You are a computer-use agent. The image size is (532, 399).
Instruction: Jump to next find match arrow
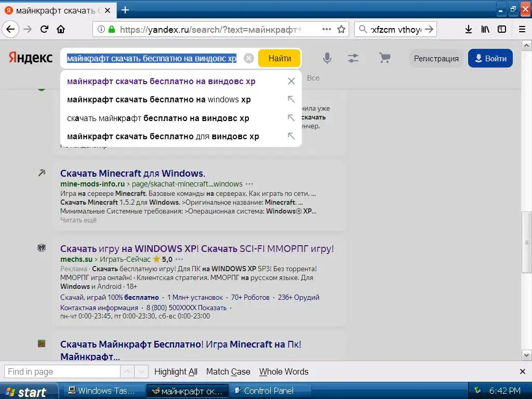click(x=141, y=371)
